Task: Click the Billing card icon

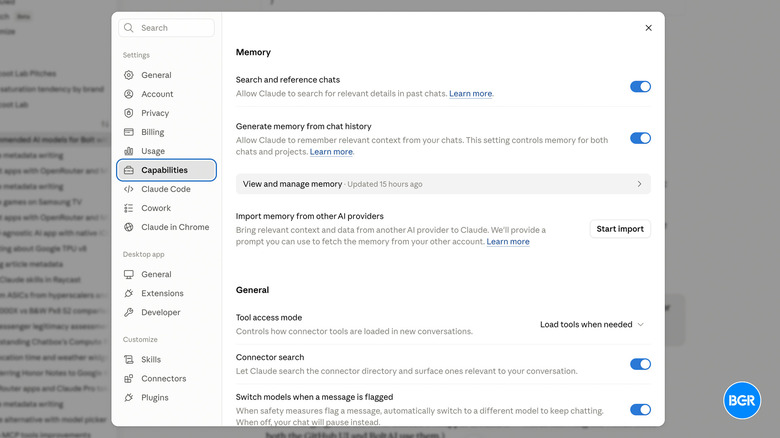Action: point(129,132)
